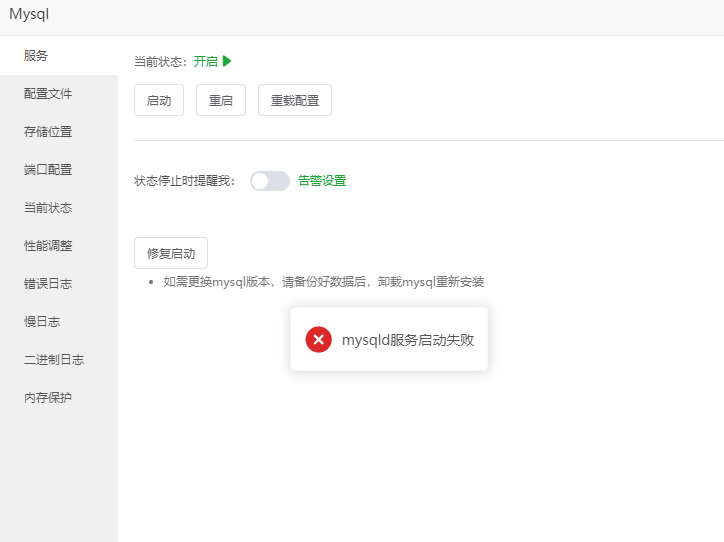Open the 服务 tab in sidebar

(x=59, y=56)
